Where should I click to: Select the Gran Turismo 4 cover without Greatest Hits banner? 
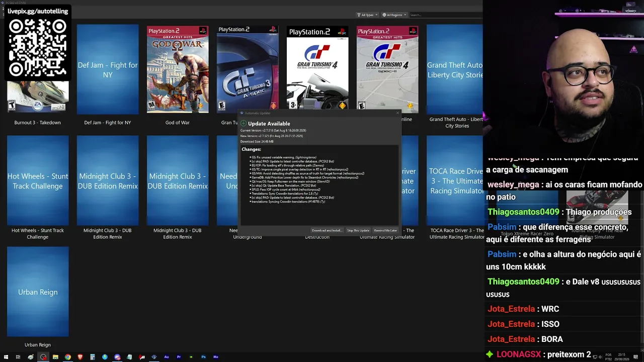click(317, 68)
